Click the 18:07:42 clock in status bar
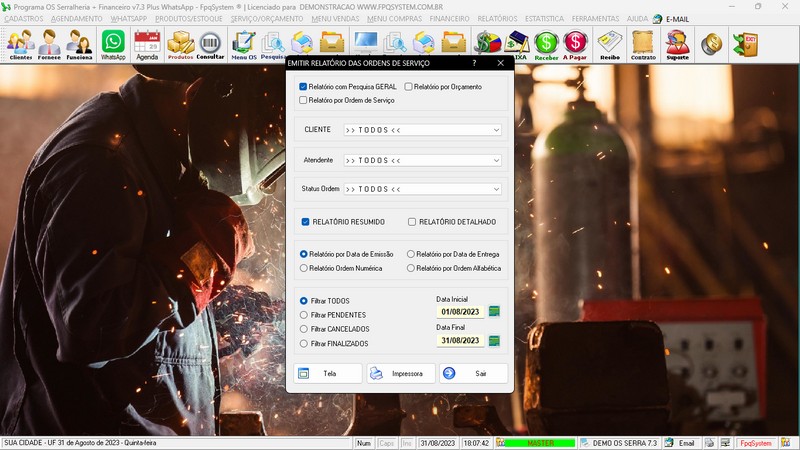This screenshot has height=450, width=800. pos(476,443)
